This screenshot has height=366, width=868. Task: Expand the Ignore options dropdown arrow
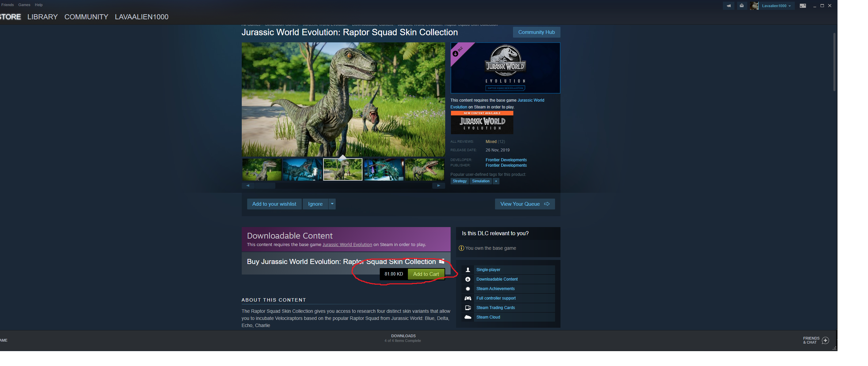tap(332, 204)
